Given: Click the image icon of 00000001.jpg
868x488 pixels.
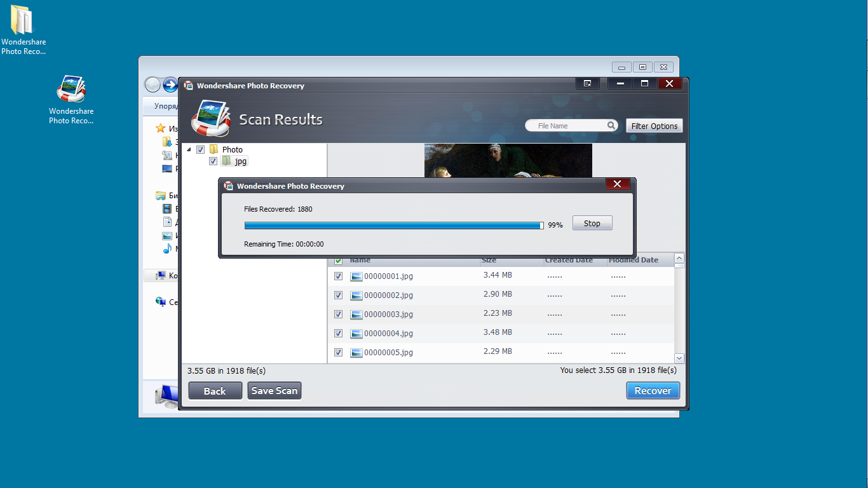Looking at the screenshot, I should pyautogui.click(x=356, y=276).
